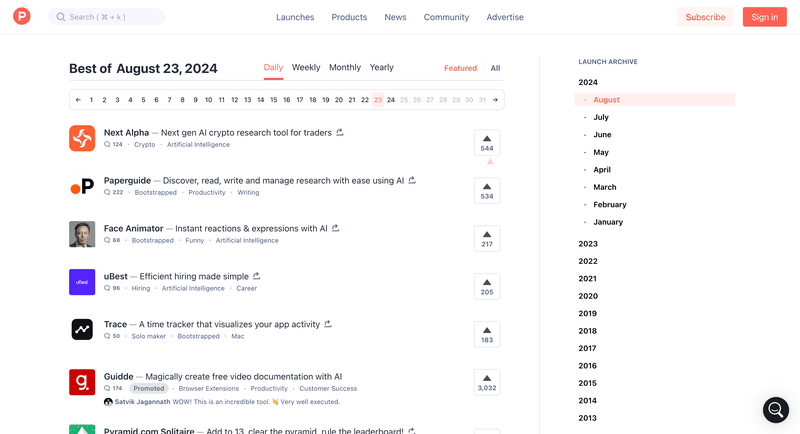Open the News menu
Screen dimensions: 800x434
click(x=395, y=17)
